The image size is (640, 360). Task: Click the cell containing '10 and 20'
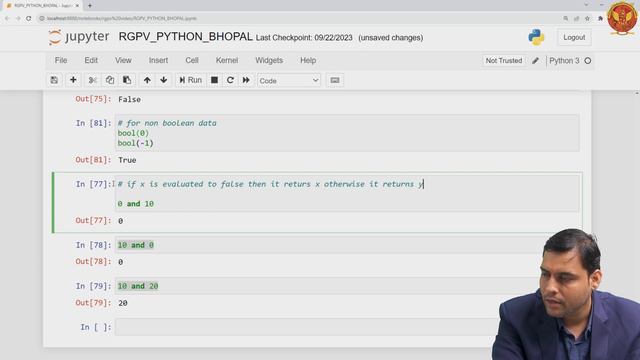click(347, 286)
